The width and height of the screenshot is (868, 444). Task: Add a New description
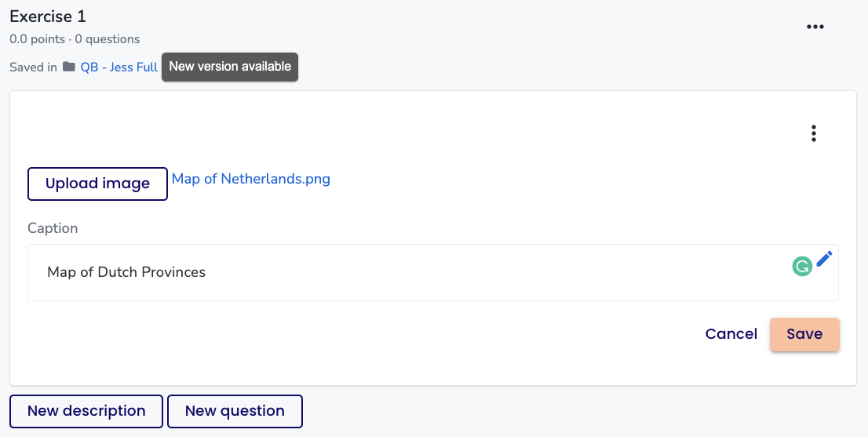point(86,411)
